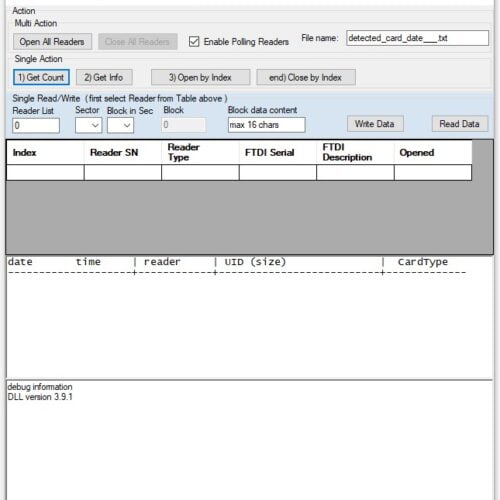Click the FTDI Description column header
This screenshot has height=500, width=500.
coord(355,152)
